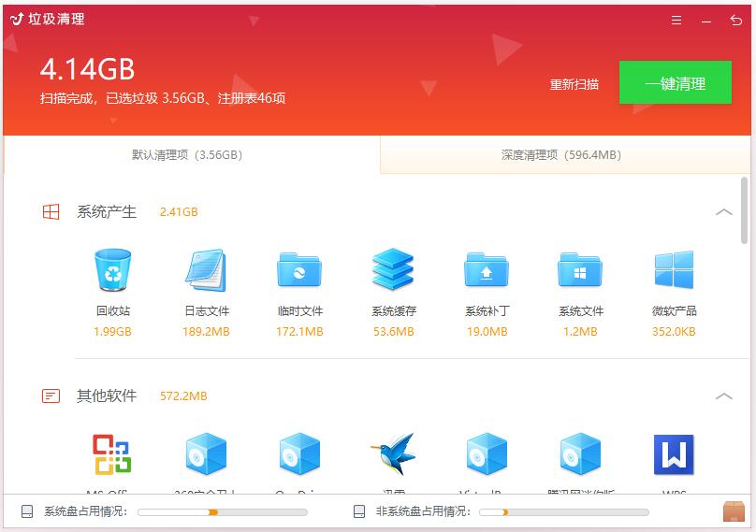This screenshot has height=532, width=756.
Task: Click the return arrow icon in title bar
Action: point(735,21)
